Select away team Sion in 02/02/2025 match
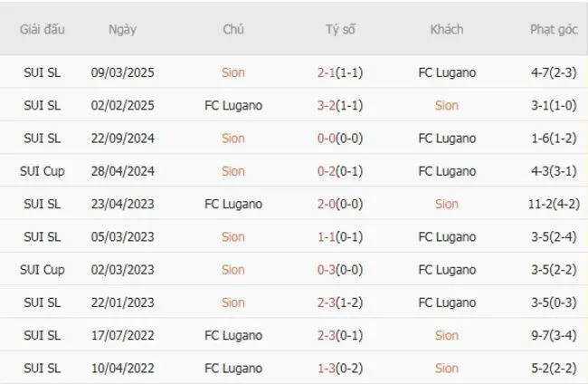This screenshot has width=588, height=384. point(446,105)
